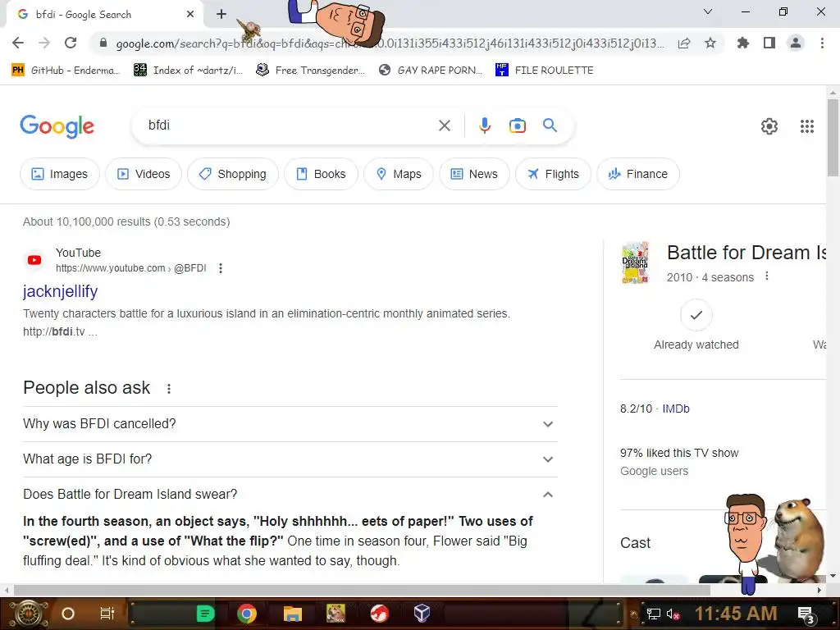The width and height of the screenshot is (840, 630).
Task: Start voice search with microphone icon
Action: point(485,126)
